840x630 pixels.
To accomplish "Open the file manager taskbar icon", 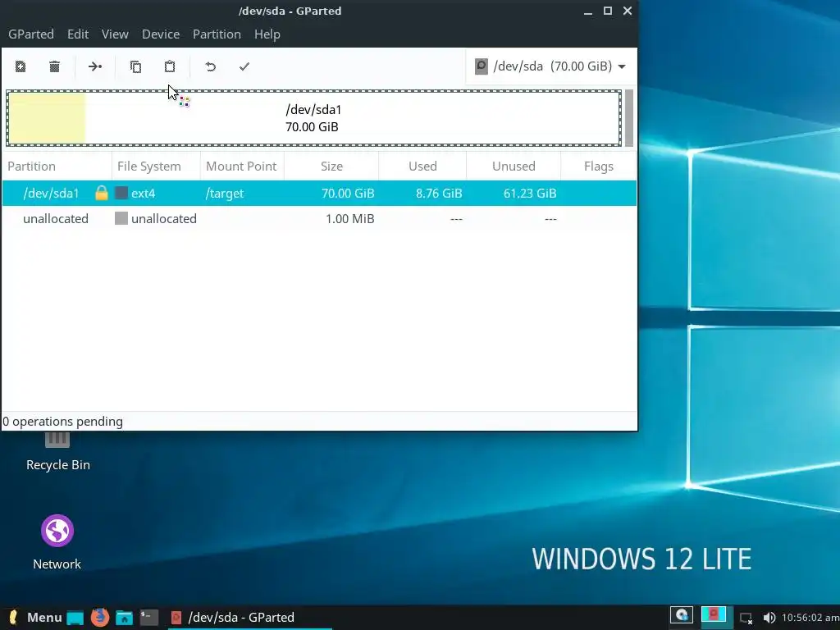I will tap(125, 618).
